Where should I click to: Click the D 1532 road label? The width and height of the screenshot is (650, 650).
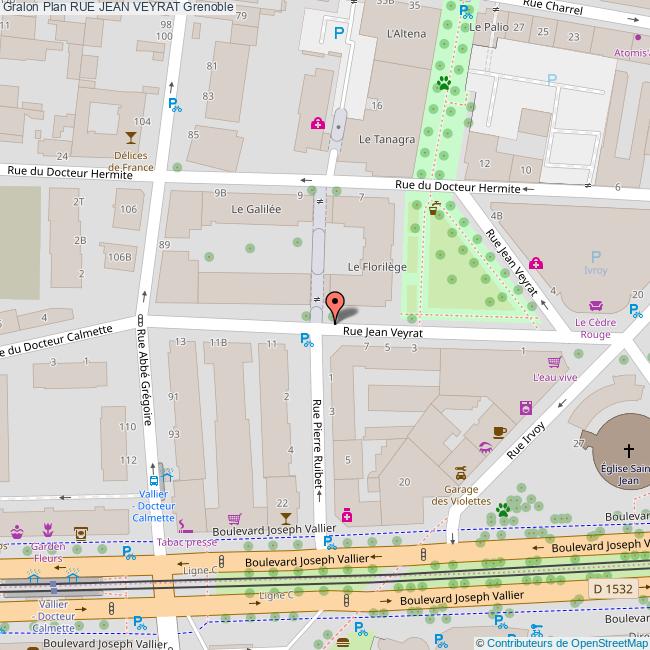tap(612, 589)
